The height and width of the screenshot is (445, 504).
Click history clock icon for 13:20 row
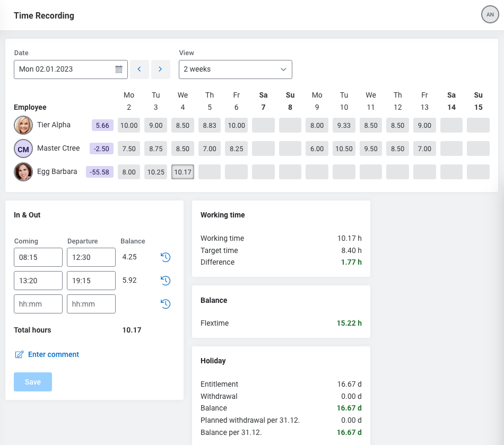[x=166, y=281]
